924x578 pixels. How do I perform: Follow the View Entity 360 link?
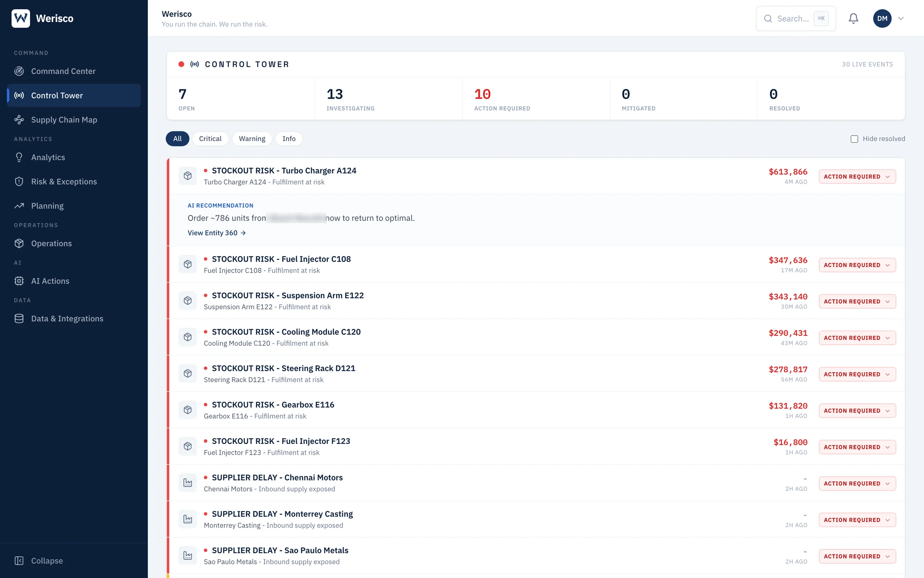coord(216,233)
